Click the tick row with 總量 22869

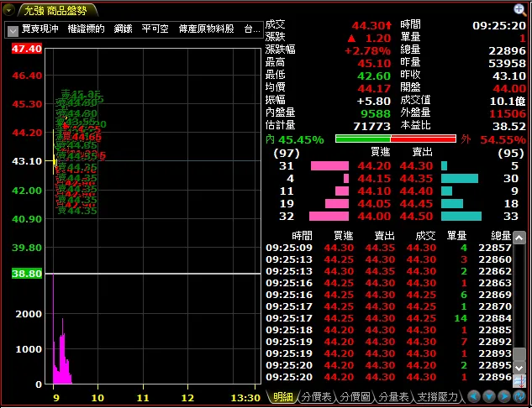pos(389,295)
